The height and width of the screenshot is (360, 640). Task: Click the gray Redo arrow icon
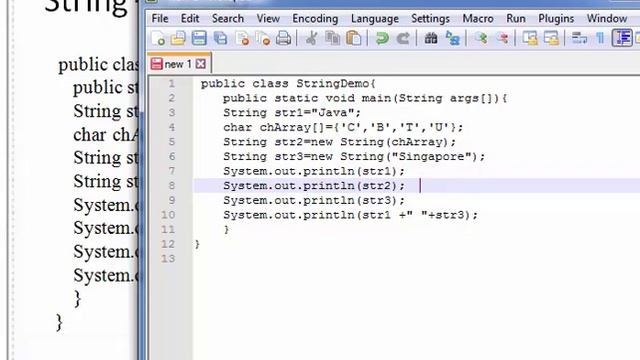403,38
